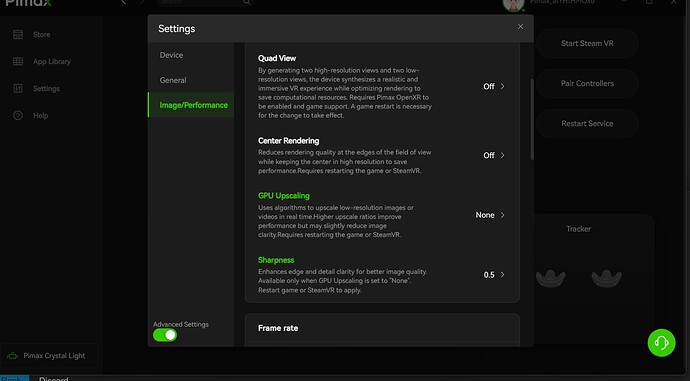690x381 pixels.
Task: Click the Restart Service button
Action: click(587, 124)
